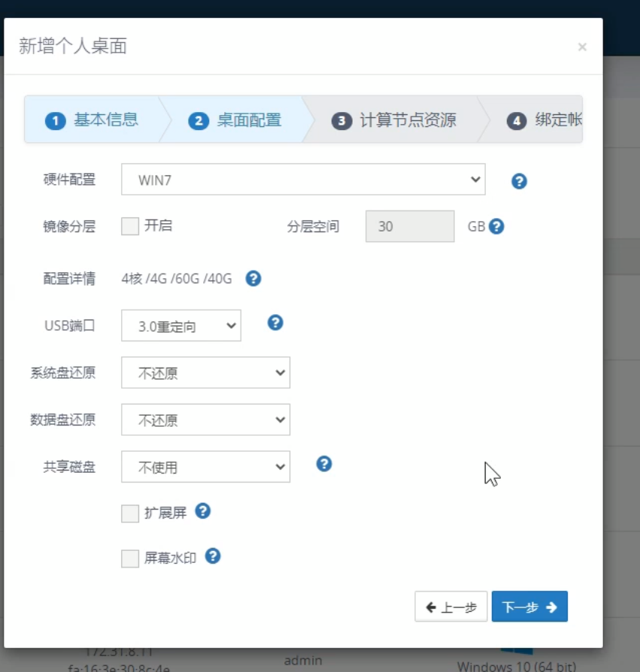Click help icon next to 硬件配置 dropdown
This screenshot has height=672, width=640.
click(518, 181)
